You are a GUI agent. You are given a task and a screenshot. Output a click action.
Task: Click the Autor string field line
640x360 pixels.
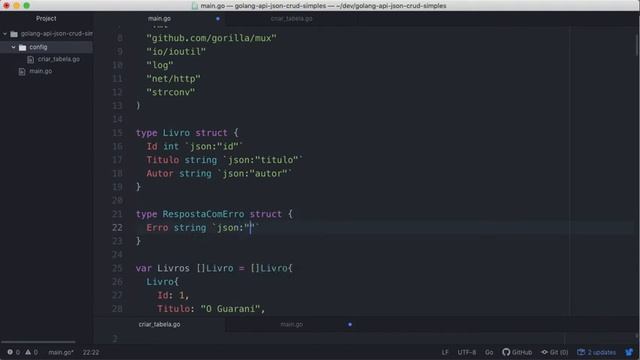click(219, 173)
